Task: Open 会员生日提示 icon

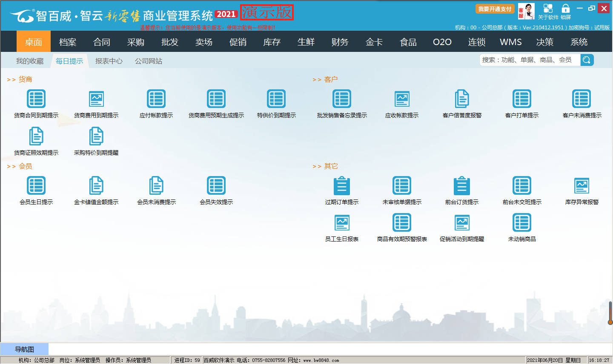Action: point(36,186)
